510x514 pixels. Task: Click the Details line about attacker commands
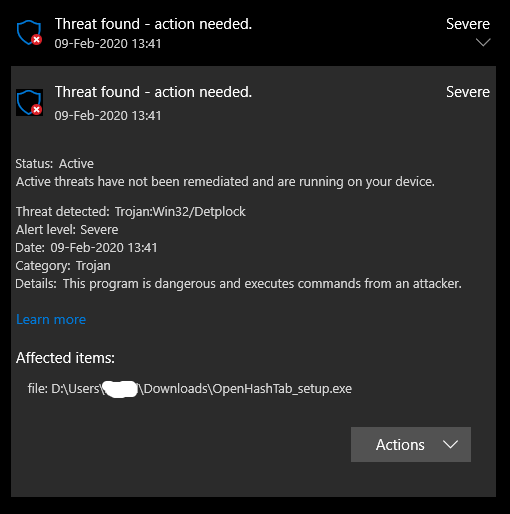coord(239,284)
